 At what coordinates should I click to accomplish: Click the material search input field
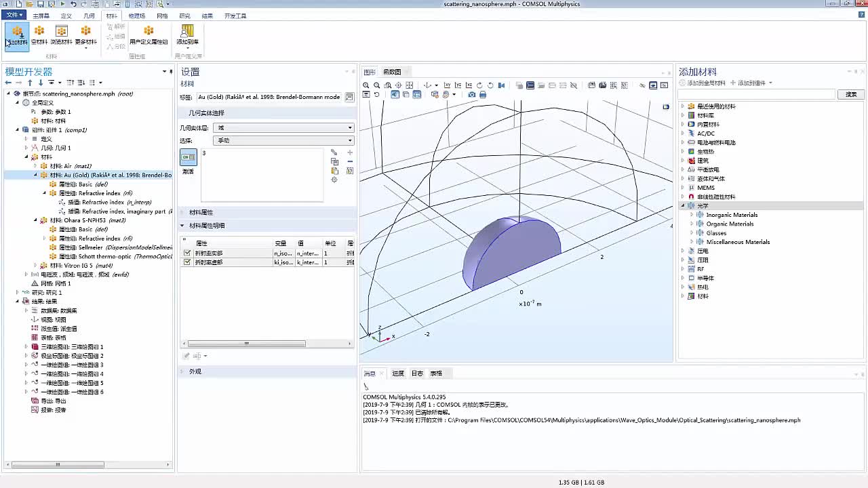757,94
